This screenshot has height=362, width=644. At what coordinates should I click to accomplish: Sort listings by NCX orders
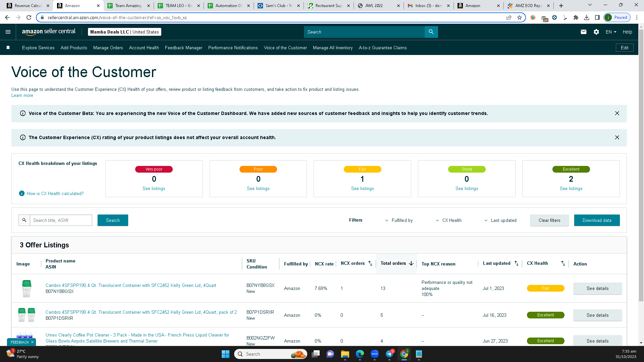(x=370, y=263)
